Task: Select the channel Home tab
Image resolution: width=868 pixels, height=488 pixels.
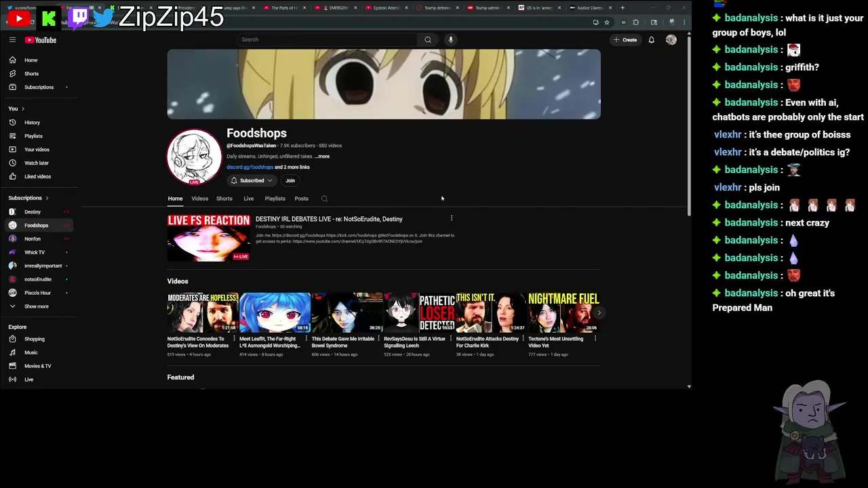Action: (x=175, y=199)
